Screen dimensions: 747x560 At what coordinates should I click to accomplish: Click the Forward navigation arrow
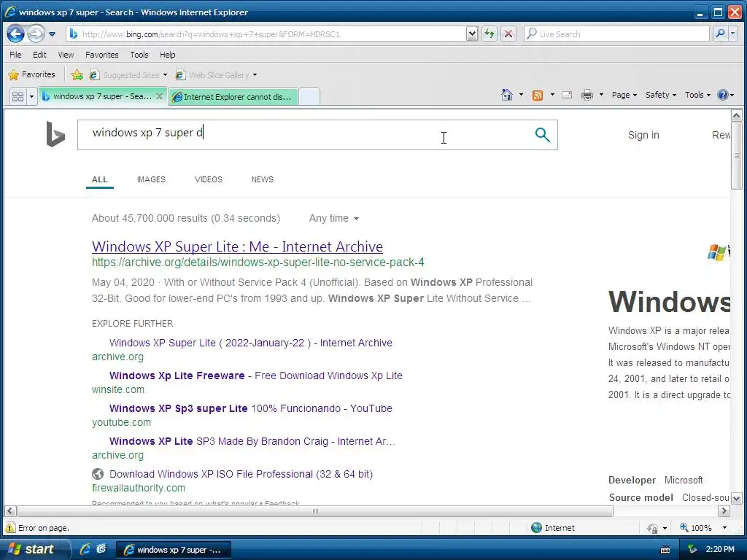36,34
